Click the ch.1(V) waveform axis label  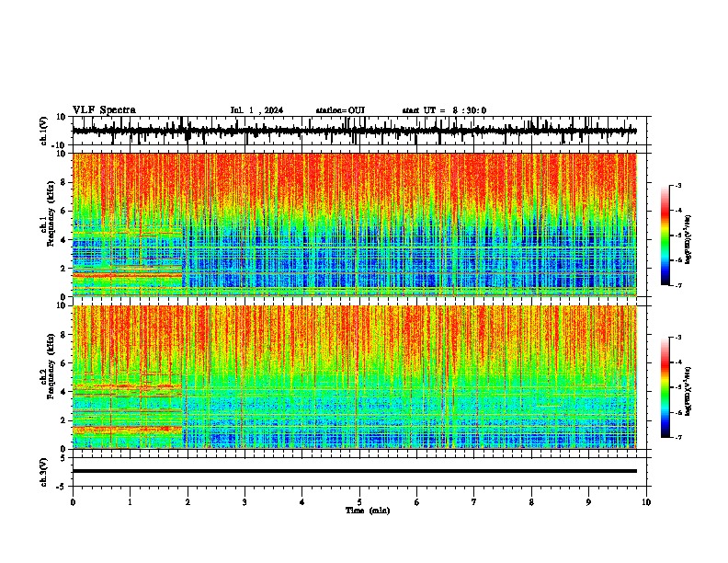(x=44, y=131)
